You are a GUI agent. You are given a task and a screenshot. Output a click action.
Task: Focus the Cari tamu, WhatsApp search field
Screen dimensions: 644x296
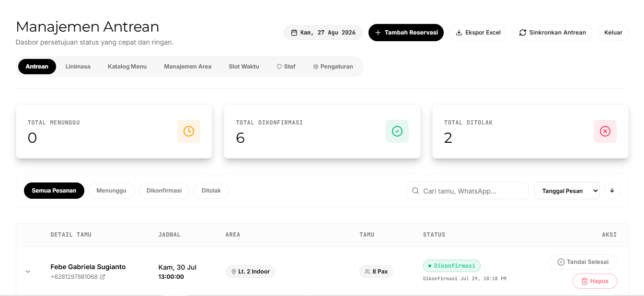pyautogui.click(x=467, y=191)
